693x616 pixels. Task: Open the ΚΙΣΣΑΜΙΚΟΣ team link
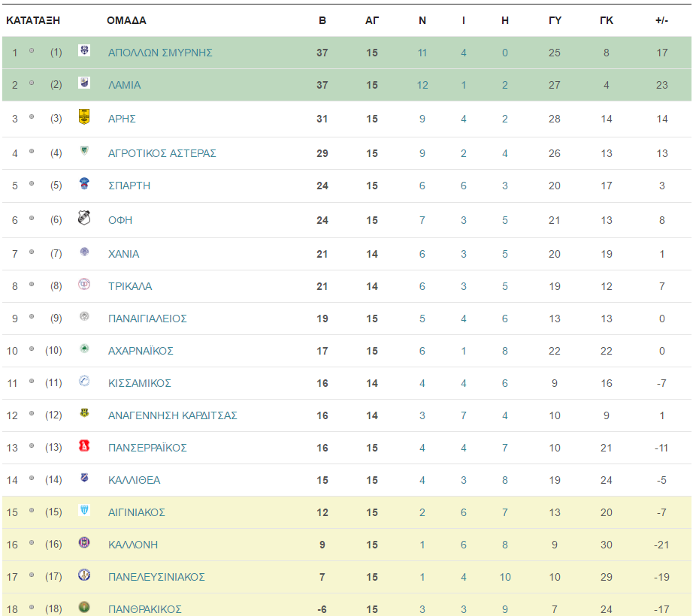(x=140, y=383)
